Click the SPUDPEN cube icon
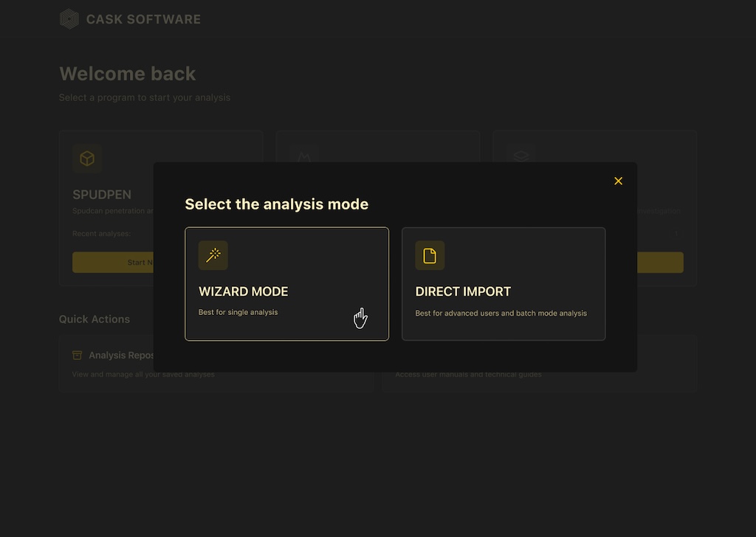 [87, 159]
